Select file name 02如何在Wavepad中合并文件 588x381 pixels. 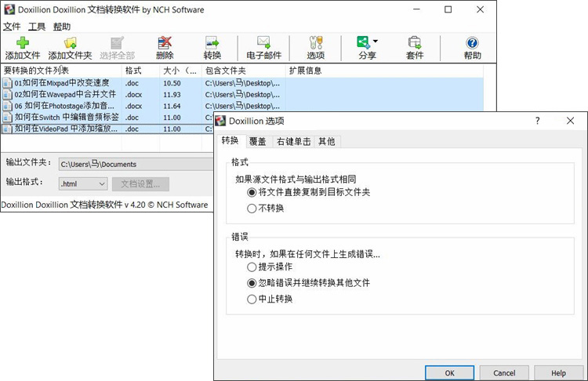click(65, 95)
